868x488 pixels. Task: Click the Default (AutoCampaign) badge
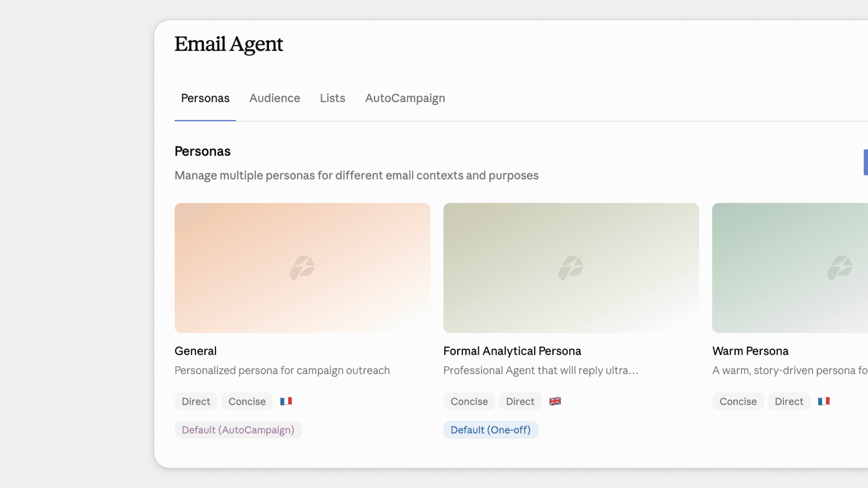click(238, 430)
